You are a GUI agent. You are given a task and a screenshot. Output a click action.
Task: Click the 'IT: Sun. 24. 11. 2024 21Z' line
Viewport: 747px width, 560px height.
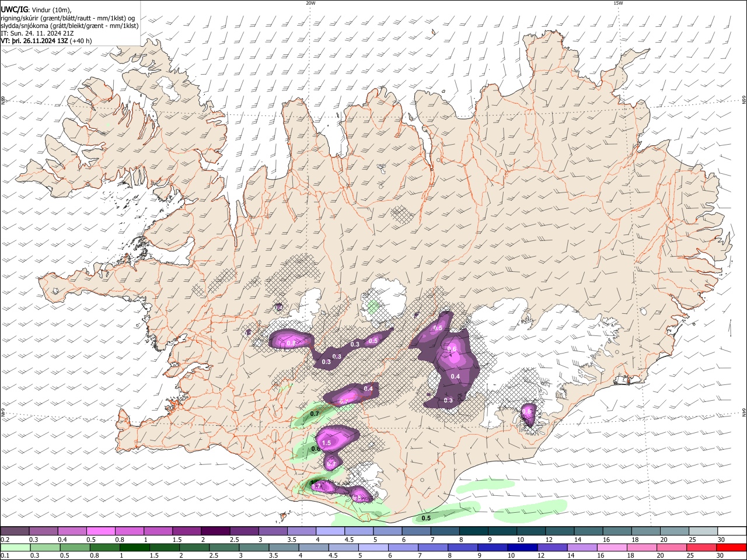click(x=37, y=34)
